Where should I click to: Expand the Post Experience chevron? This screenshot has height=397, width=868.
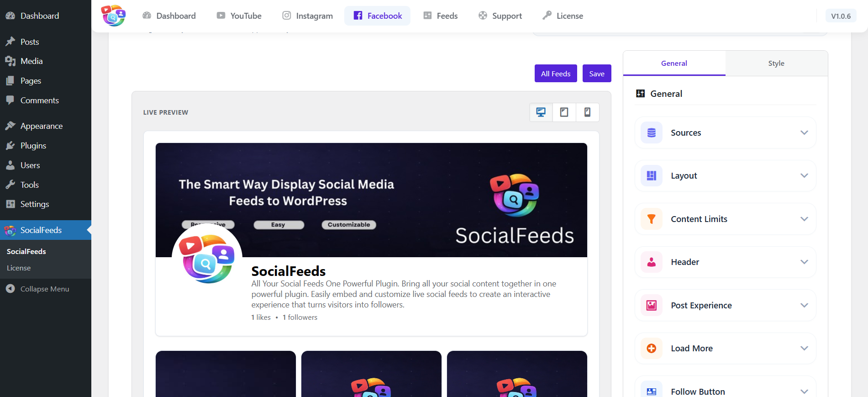point(804,305)
